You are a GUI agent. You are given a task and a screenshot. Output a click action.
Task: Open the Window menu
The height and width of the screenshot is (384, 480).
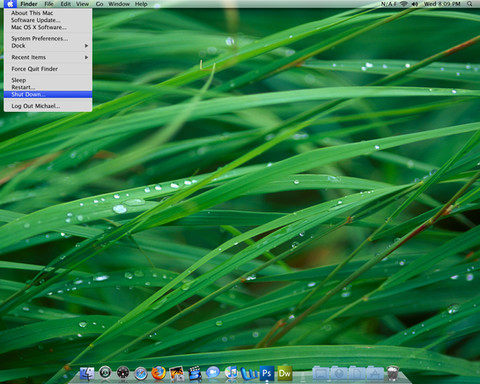119,4
